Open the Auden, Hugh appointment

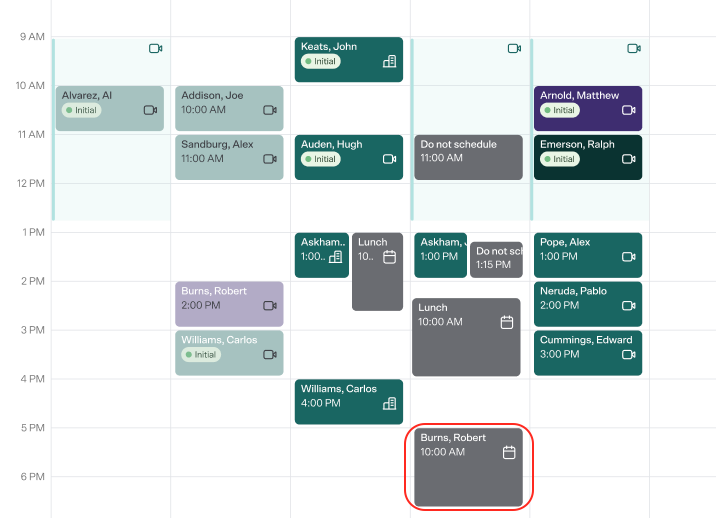pos(349,158)
